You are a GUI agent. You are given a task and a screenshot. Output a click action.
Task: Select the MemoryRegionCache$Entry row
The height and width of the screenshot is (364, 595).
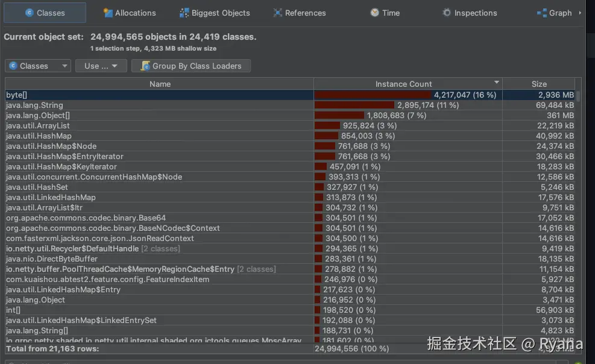(x=291, y=269)
